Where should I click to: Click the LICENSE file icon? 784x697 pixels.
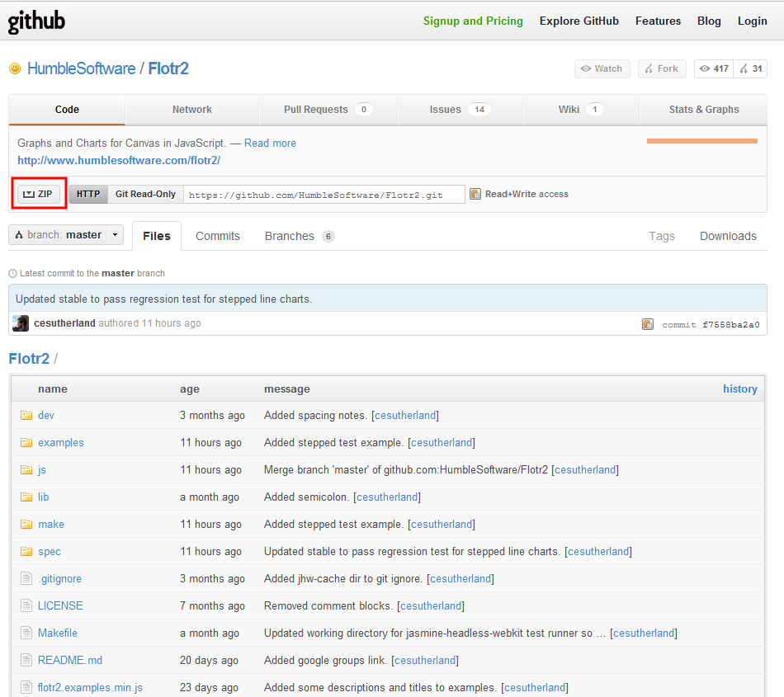pos(26,605)
